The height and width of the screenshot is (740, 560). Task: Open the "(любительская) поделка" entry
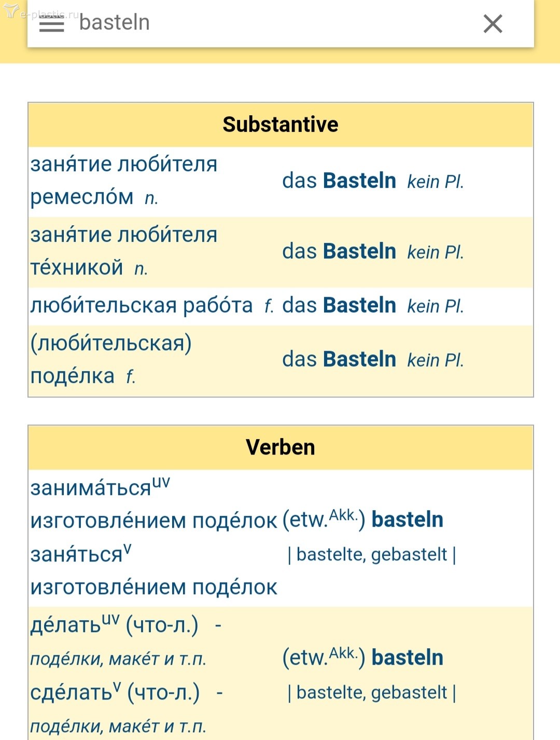[x=111, y=359]
